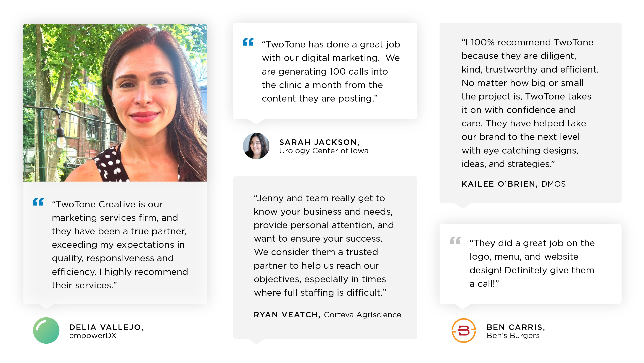Screen dimensions: 644x363
Task: Click the name DELIA VALLEJO
Action: (x=106, y=327)
